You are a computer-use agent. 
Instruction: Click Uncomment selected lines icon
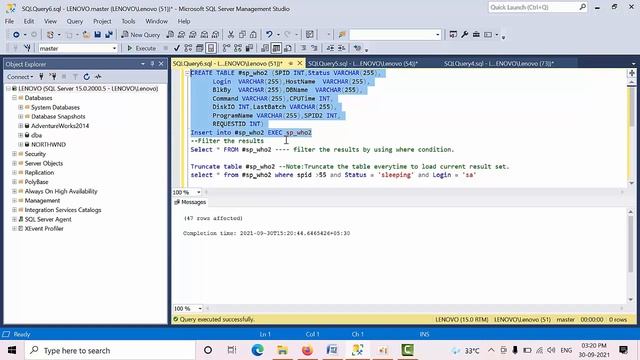coord(314,48)
